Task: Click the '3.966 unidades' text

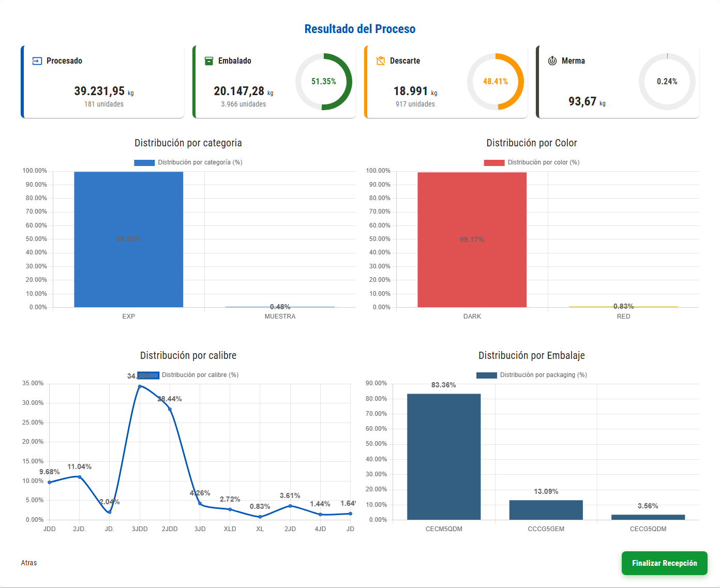Action: (x=244, y=104)
